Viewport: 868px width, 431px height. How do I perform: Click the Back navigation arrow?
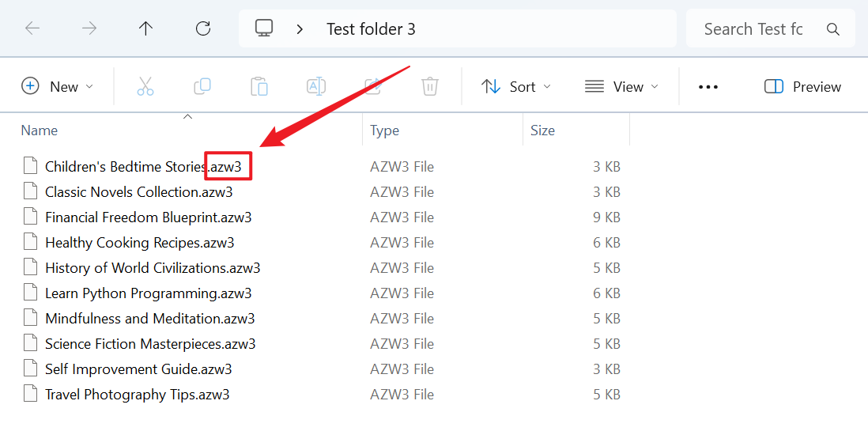point(32,29)
